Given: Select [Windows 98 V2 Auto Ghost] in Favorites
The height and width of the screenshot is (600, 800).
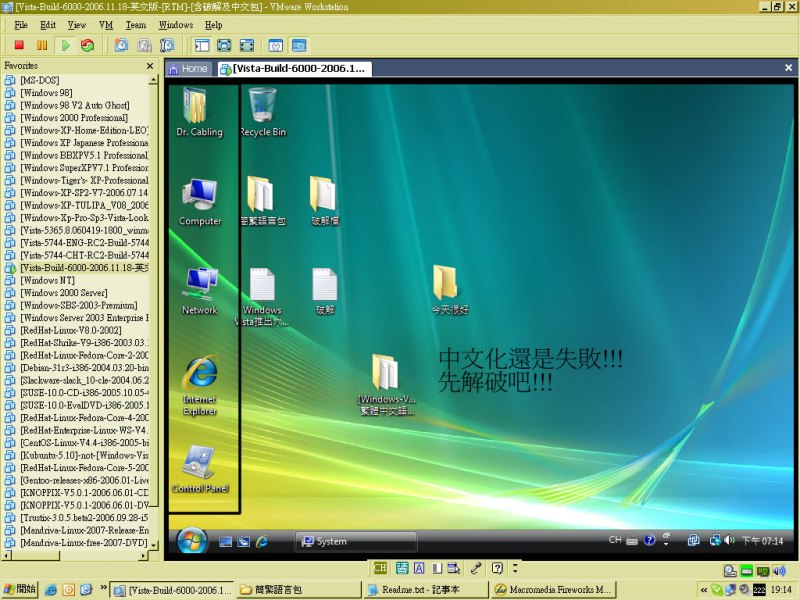Looking at the screenshot, I should tap(74, 106).
